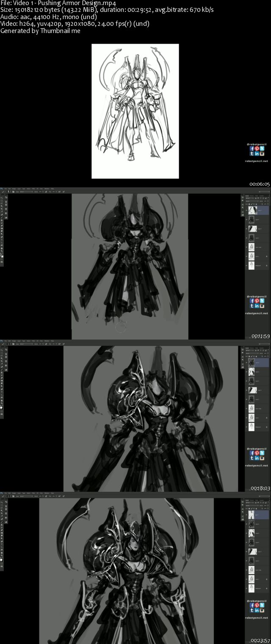Image resolution: width=271 pixels, height=644 pixels.
Task: Toggle the Background layer lock in the 00:23:57 frame
Action: tap(267, 588)
